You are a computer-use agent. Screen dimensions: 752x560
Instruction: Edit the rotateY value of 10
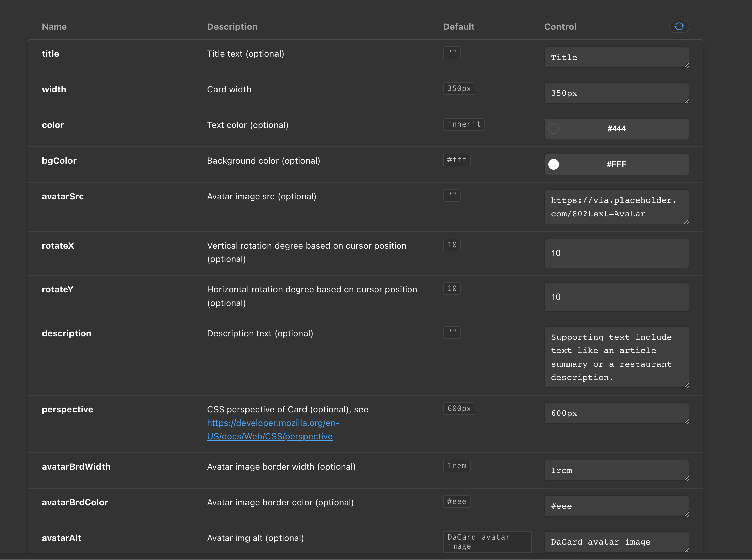point(616,297)
